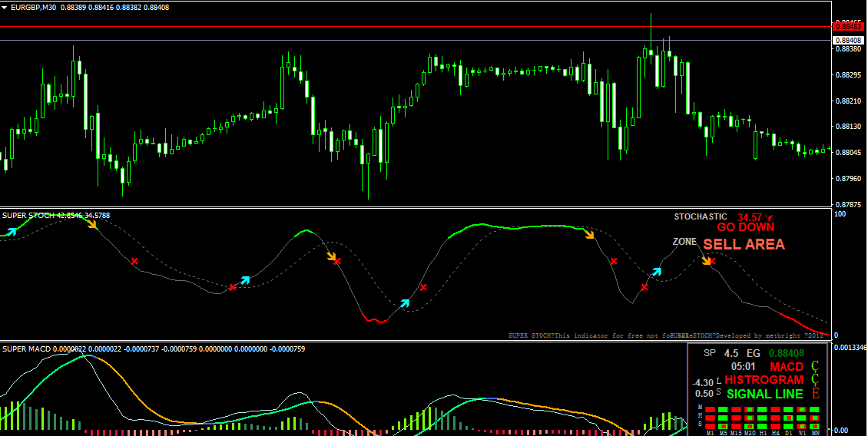Click the H1 row H green indicator box

[x=760, y=417]
